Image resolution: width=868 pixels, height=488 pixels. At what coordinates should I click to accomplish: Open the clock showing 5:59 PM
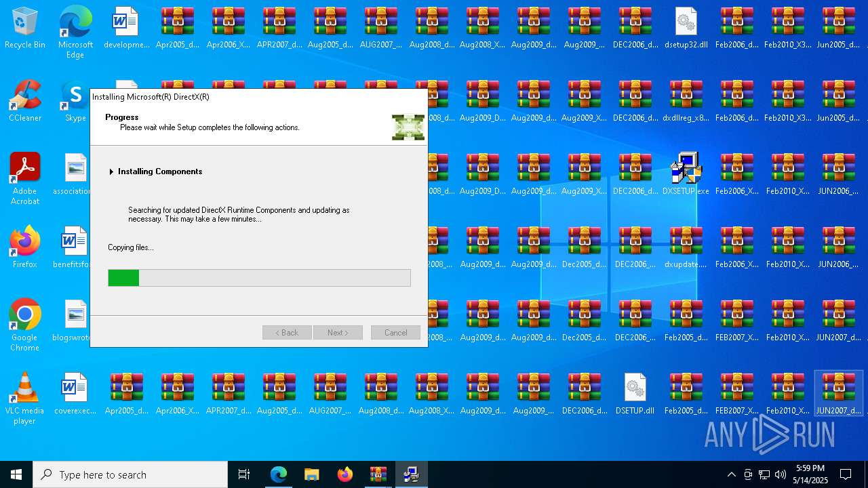point(810,474)
